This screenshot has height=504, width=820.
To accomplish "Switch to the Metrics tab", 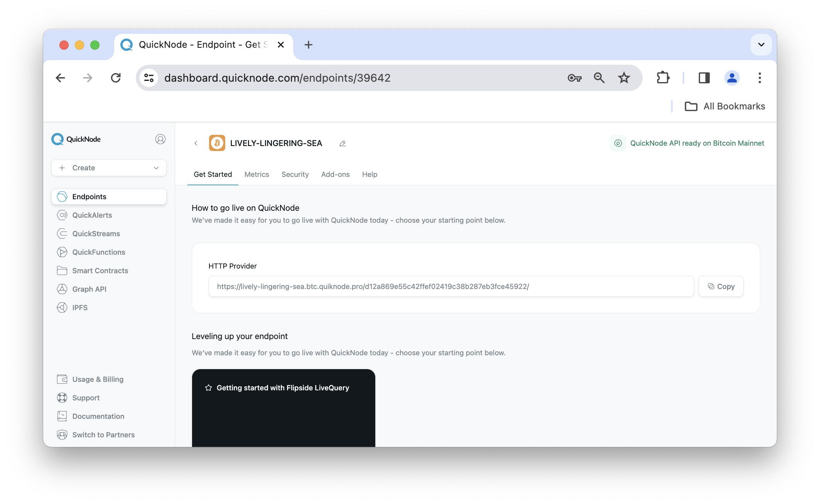I will [x=256, y=174].
